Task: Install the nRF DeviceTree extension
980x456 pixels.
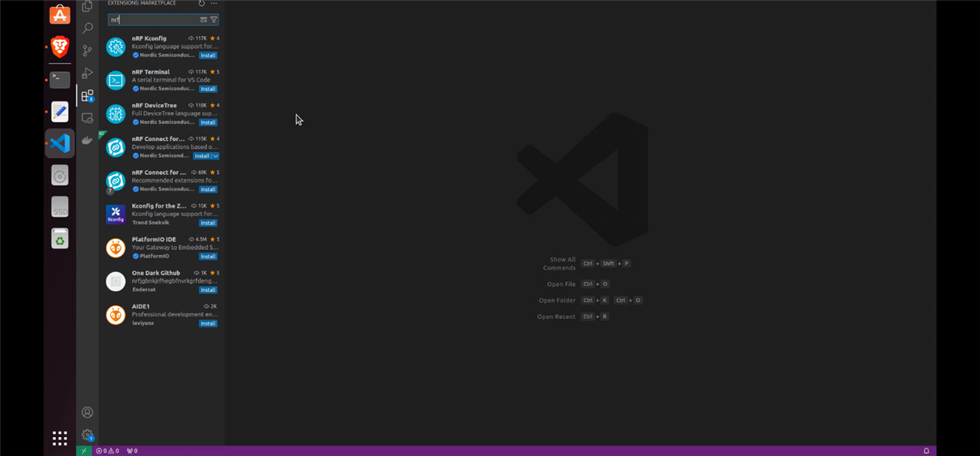Action: point(208,123)
